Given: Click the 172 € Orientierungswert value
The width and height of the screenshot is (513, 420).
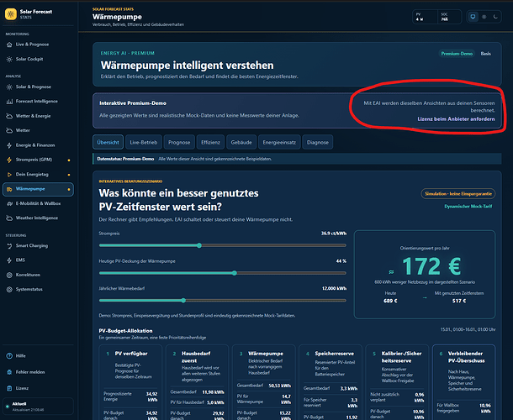Looking at the screenshot, I should click(x=431, y=266).
